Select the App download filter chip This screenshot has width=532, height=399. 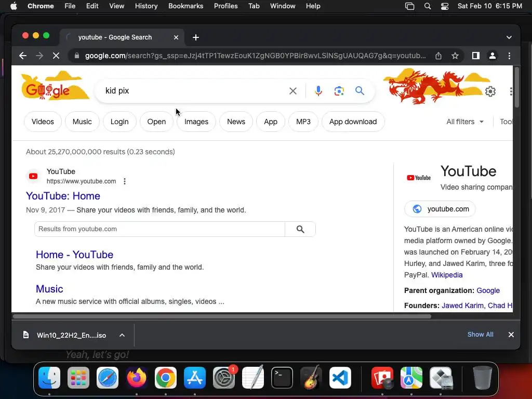tap(353, 122)
